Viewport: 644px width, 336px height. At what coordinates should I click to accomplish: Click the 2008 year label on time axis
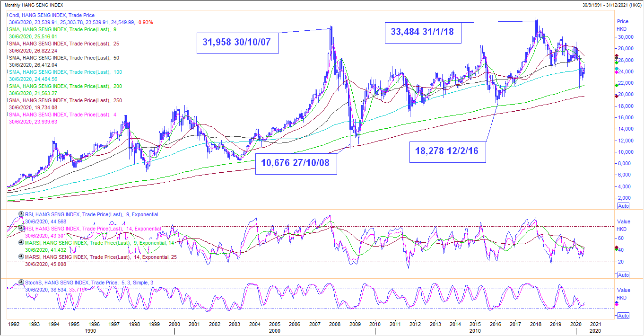tap(335, 324)
